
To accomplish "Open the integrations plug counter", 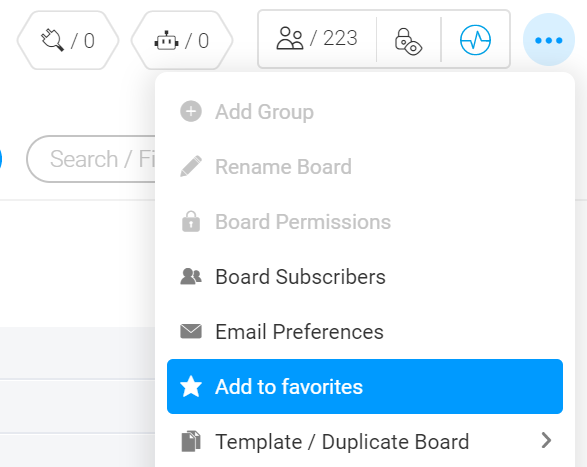I will [68, 40].
